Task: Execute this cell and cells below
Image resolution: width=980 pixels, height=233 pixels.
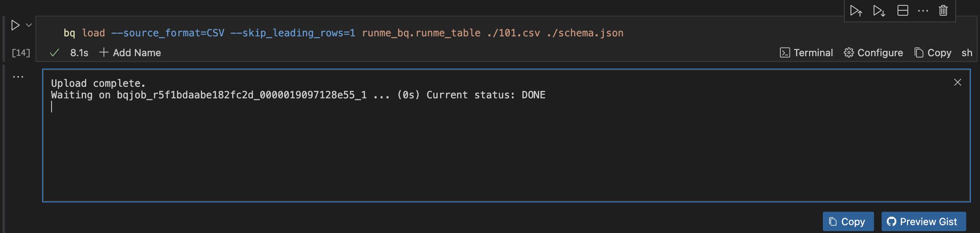Action: [x=879, y=11]
